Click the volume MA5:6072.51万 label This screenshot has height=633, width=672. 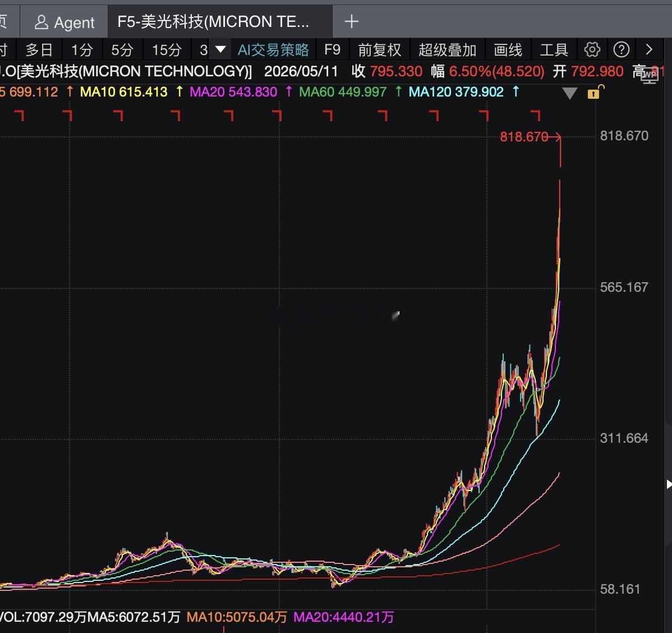tap(134, 617)
